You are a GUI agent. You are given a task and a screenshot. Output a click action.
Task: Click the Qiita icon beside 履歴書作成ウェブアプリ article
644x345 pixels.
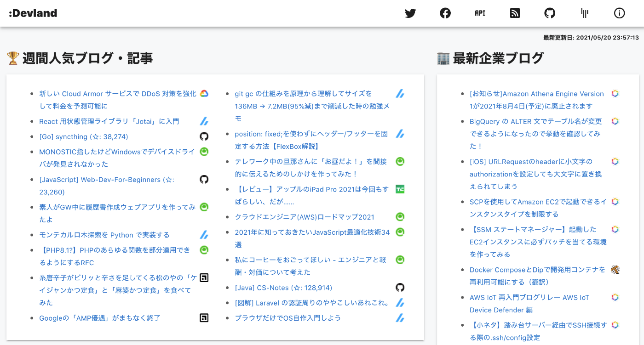pos(204,207)
